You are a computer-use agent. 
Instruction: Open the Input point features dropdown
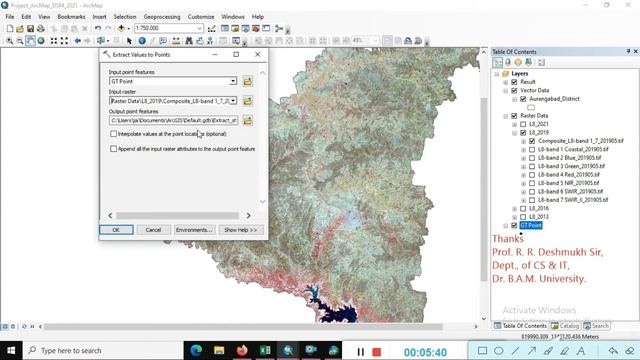click(233, 81)
